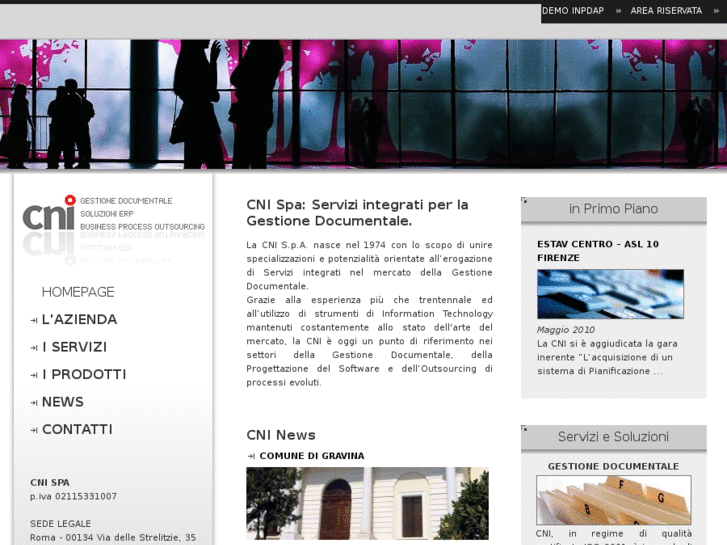The height and width of the screenshot is (545, 727).
Task: Click the header banner silhouettes image
Action: coord(364,104)
